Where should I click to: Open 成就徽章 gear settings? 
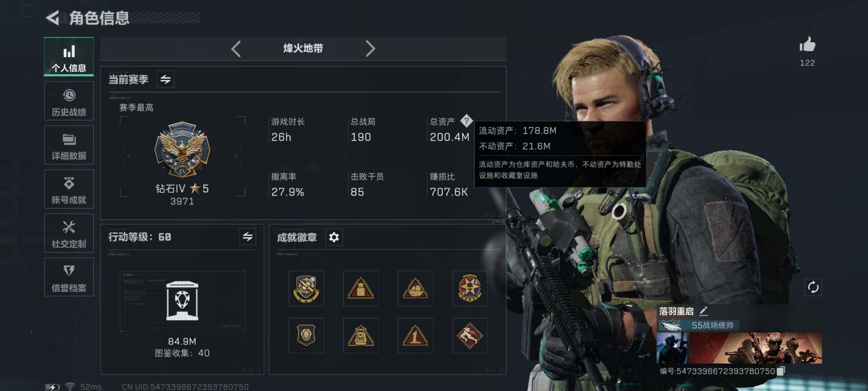pyautogui.click(x=334, y=237)
